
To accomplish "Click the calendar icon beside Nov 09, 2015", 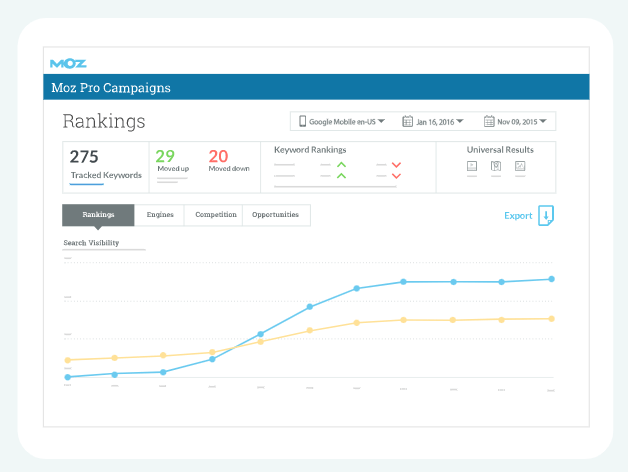I will 489,122.
